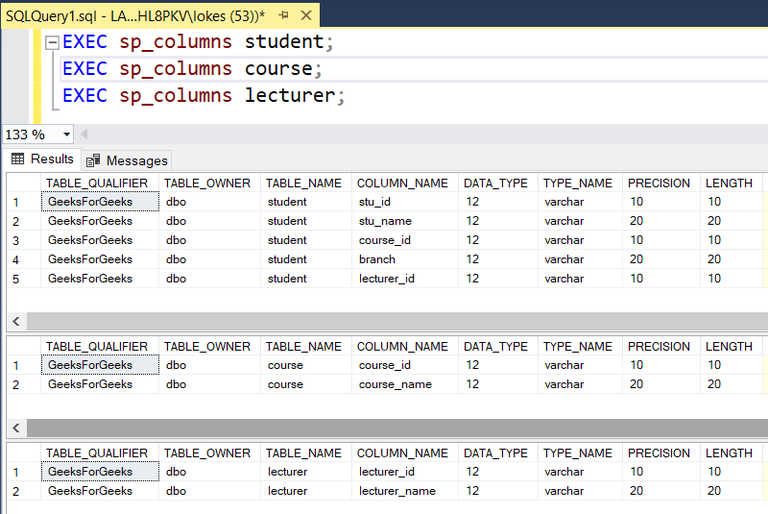
Task: Click the course_name cell in course grid
Action: click(395, 384)
